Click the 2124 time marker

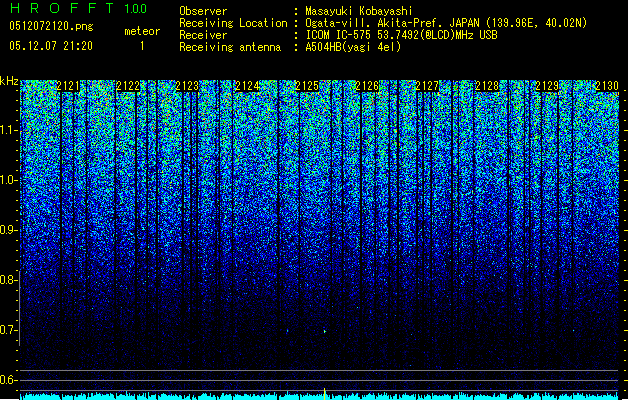pos(247,86)
